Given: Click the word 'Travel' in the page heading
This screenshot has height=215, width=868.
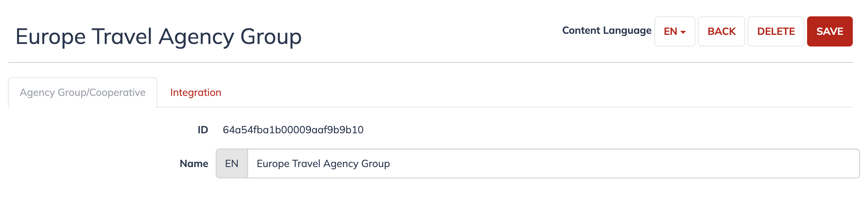Looking at the screenshot, I should (122, 36).
